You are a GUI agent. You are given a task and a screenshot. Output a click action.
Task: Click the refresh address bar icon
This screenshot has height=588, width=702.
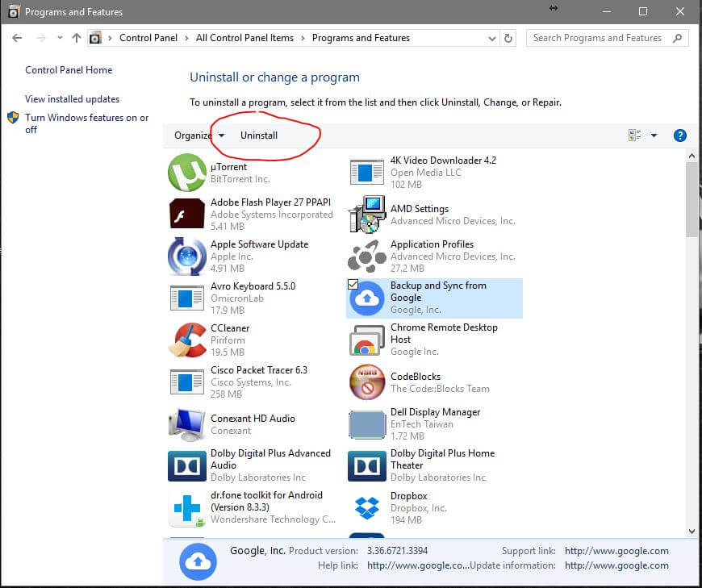pos(508,38)
